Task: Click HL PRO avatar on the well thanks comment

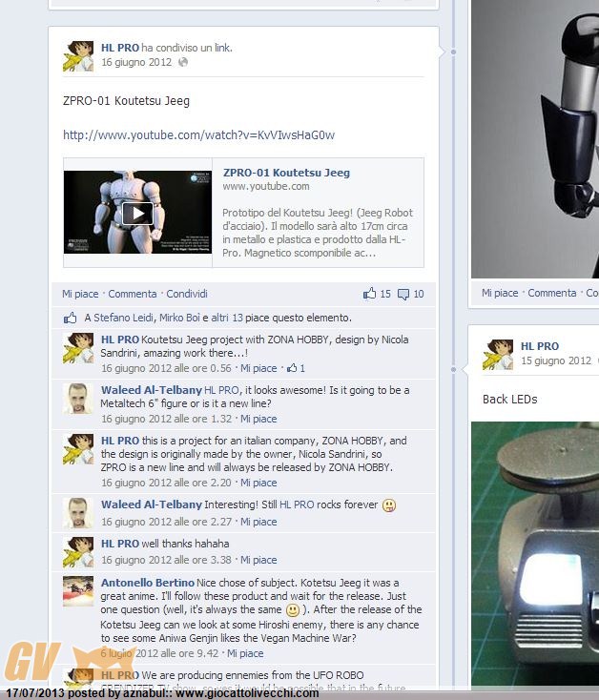Action: click(78, 552)
